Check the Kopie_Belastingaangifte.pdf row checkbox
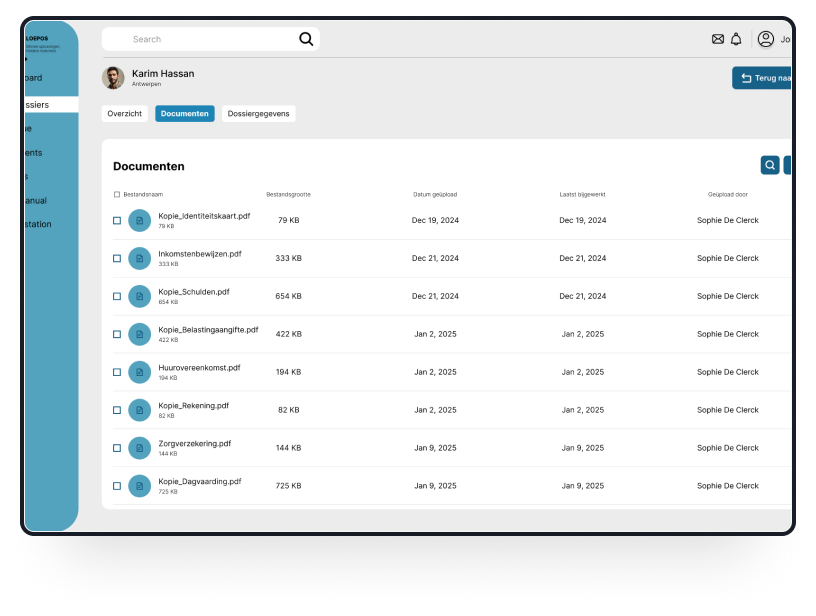This screenshot has height=616, width=816. (x=117, y=335)
